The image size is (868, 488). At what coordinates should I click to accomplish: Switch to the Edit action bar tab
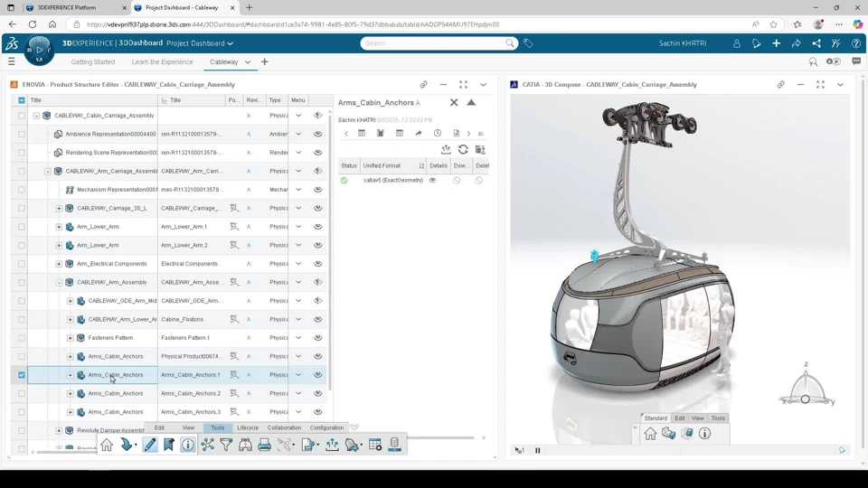click(x=159, y=427)
